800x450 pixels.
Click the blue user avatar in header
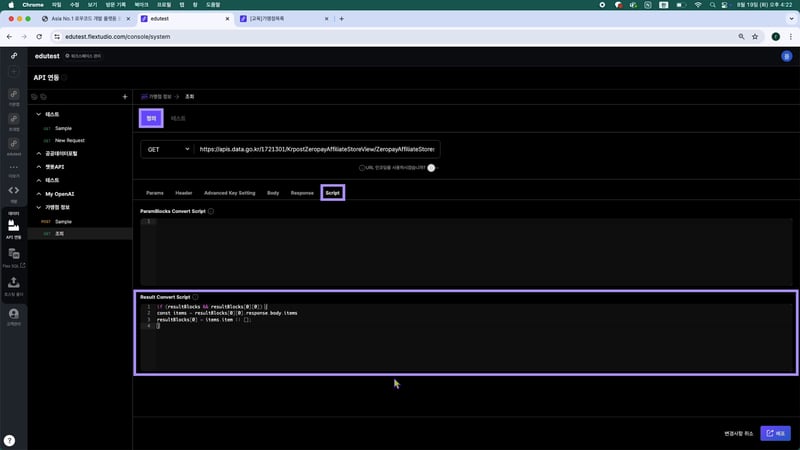coord(785,57)
